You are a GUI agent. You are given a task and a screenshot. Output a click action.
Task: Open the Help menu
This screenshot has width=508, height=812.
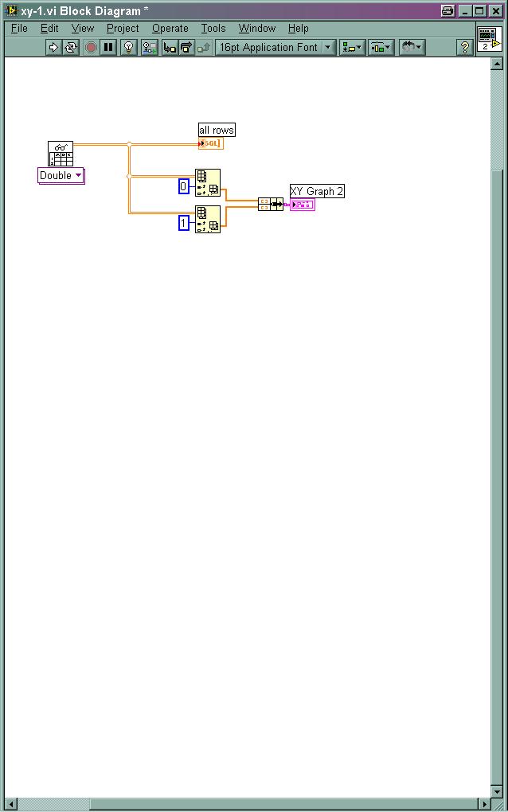[x=299, y=29]
